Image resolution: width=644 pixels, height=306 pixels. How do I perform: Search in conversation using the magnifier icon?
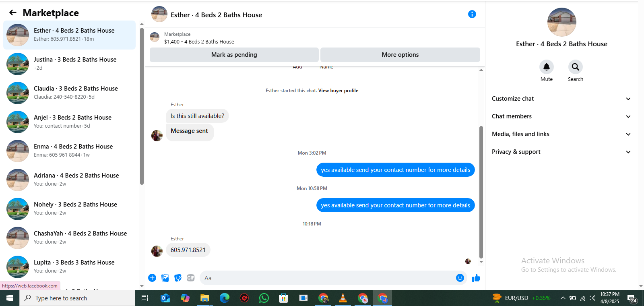tap(576, 67)
